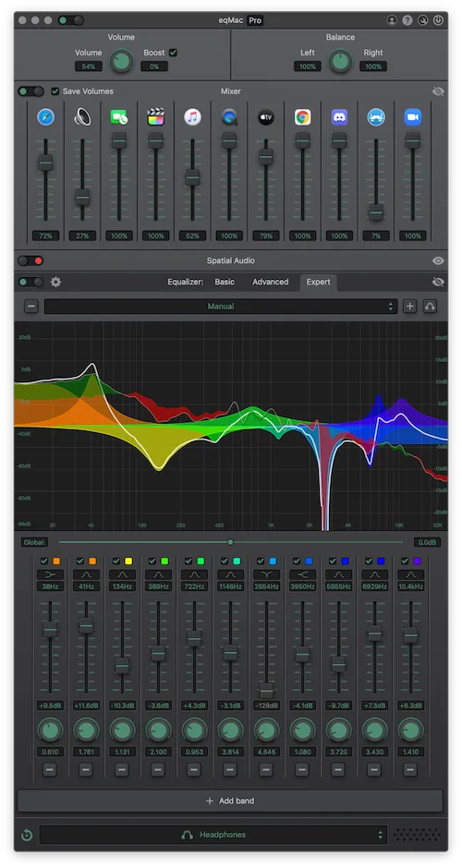Open filter type selector for 41Hz band
The width and height of the screenshot is (462, 868).
[x=86, y=574]
